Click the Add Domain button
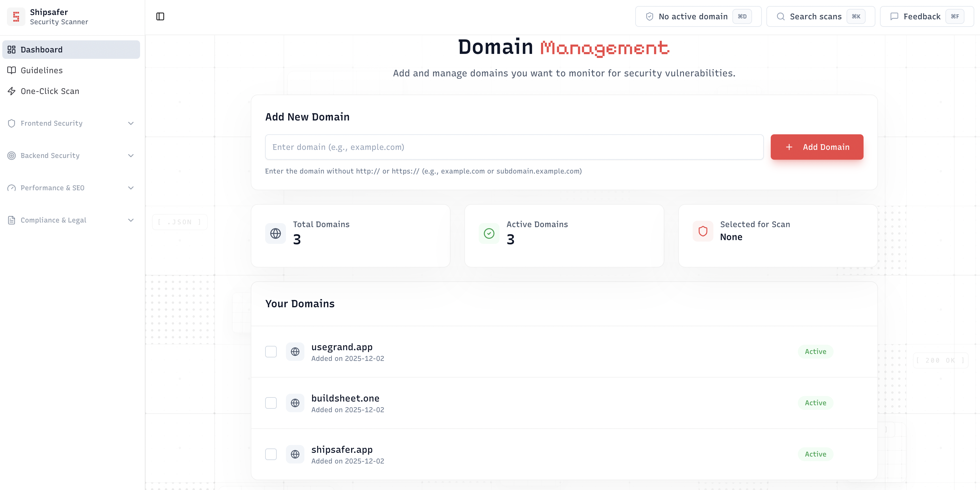The width and height of the screenshot is (980, 490). point(817,147)
